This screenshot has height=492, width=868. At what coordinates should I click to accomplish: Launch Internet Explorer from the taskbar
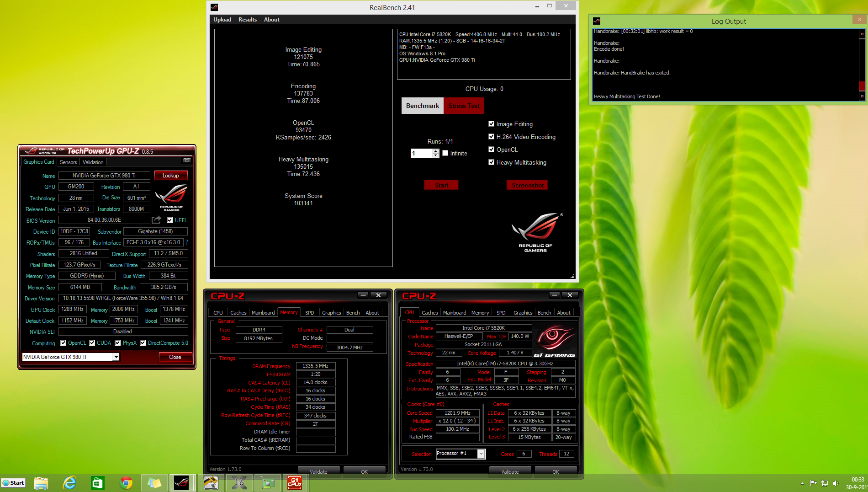click(x=69, y=483)
